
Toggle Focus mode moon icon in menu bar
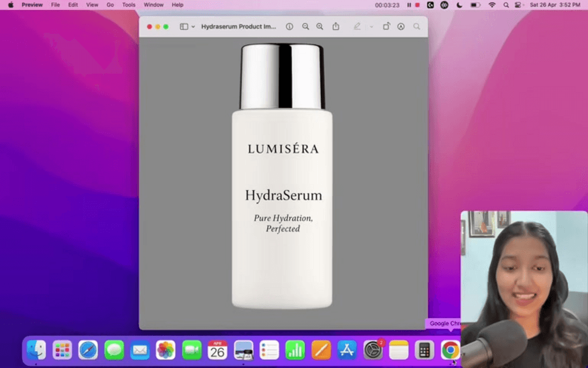point(459,5)
